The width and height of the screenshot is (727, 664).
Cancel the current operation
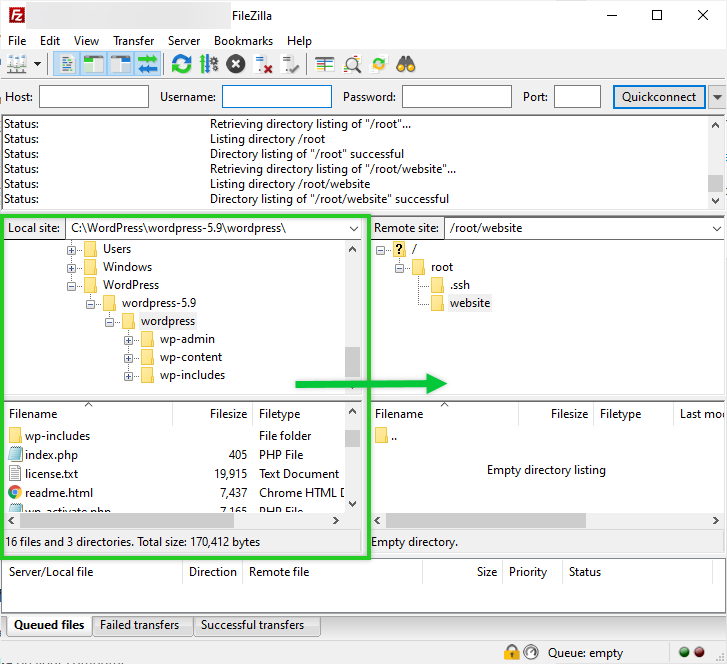click(x=236, y=65)
